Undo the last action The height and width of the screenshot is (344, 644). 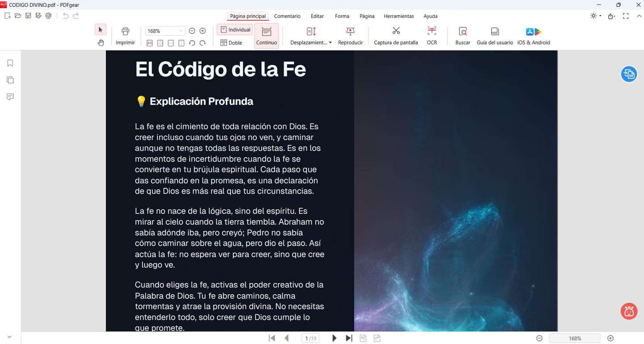pyautogui.click(x=66, y=16)
